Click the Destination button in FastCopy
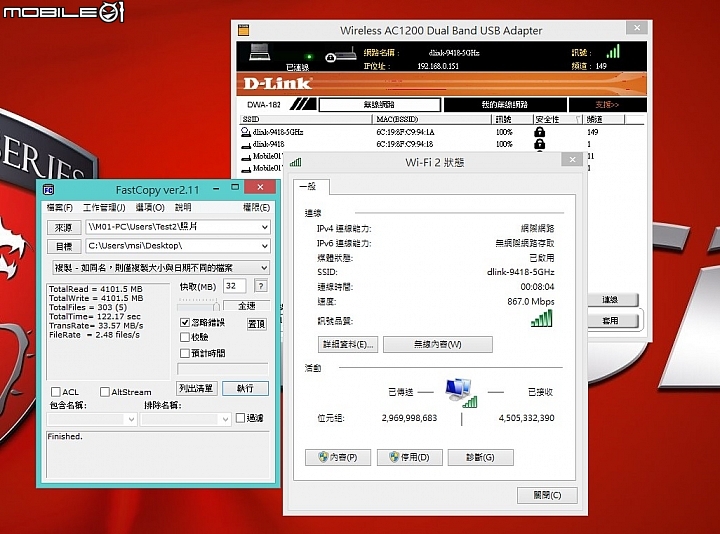The width and height of the screenshot is (720, 534). pos(64,247)
